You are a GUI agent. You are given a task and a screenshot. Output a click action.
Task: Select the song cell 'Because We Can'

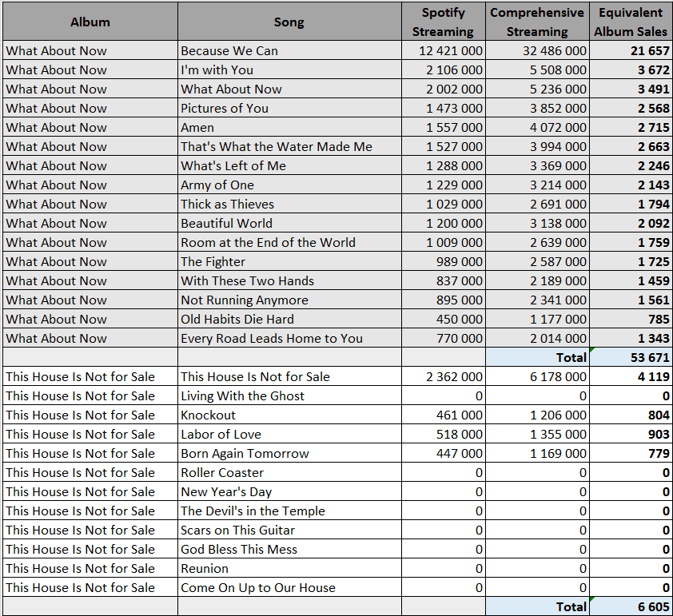coord(289,50)
